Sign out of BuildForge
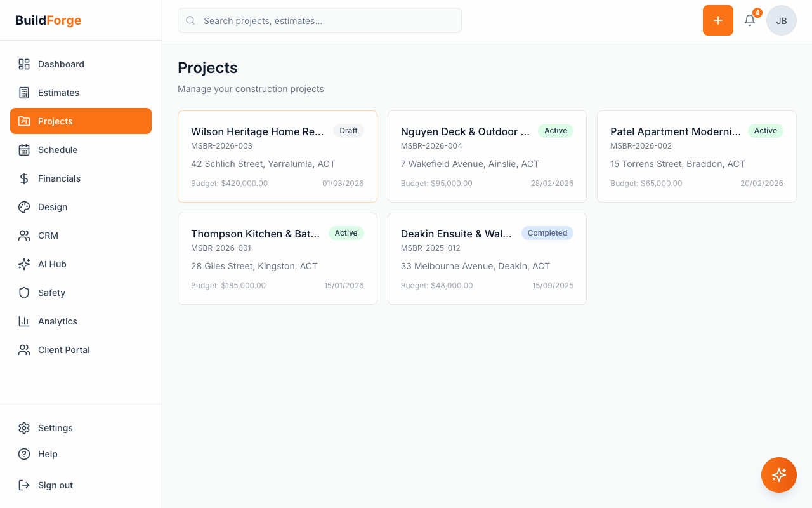Screen dimensions: 812x508 tap(55, 485)
